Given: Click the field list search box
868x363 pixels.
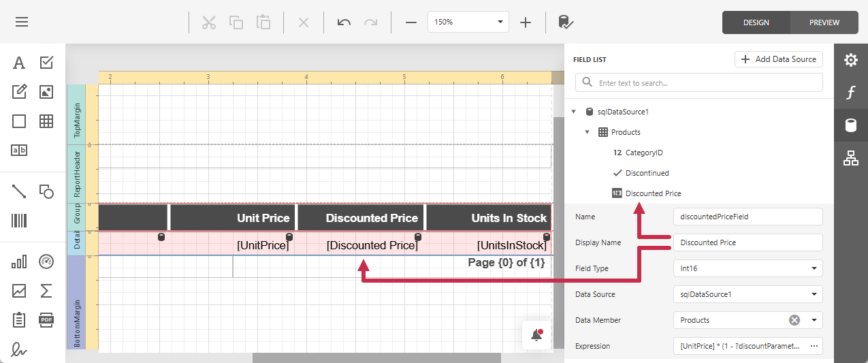Looking at the screenshot, I should click(x=699, y=83).
